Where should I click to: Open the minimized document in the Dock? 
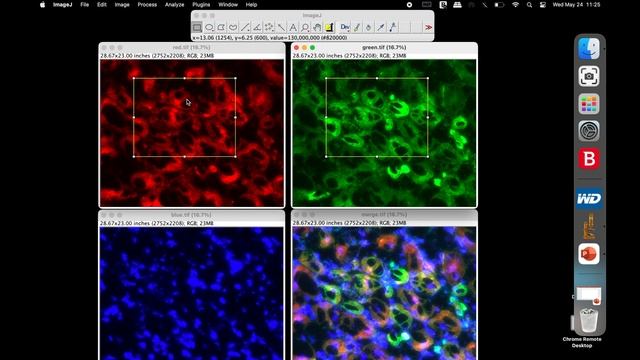(589, 295)
